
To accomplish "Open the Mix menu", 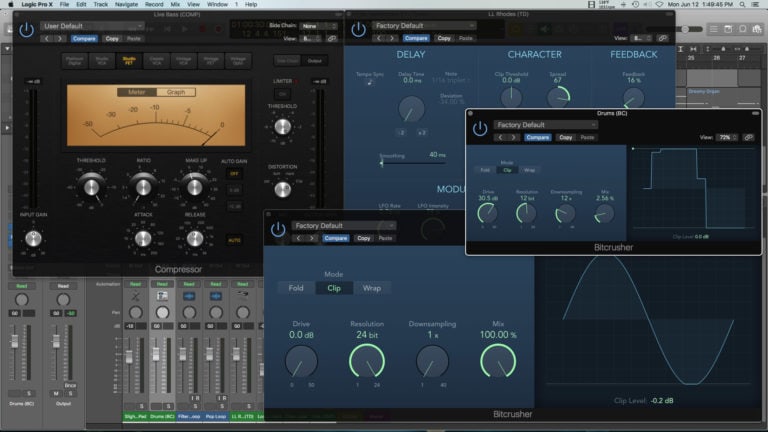I will pyautogui.click(x=175, y=4).
